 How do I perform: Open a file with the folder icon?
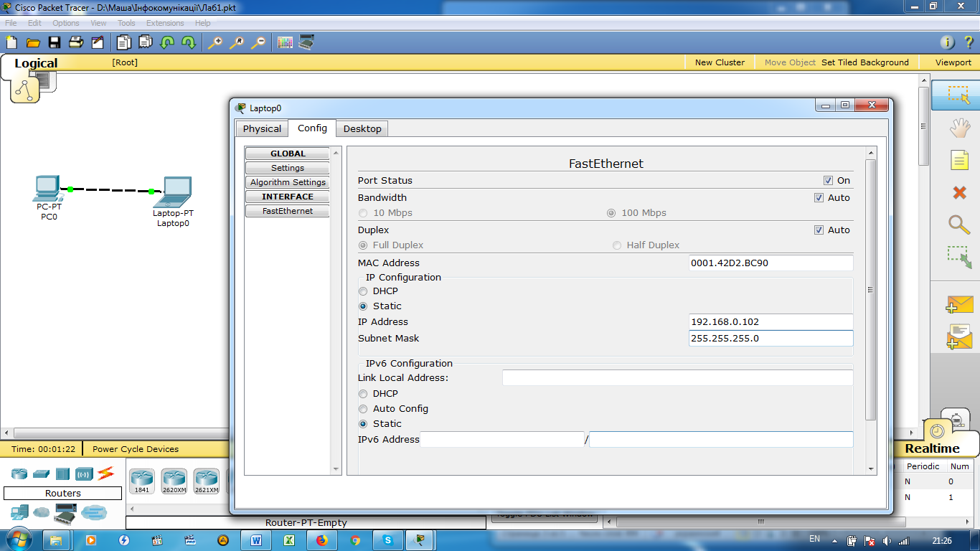point(33,42)
